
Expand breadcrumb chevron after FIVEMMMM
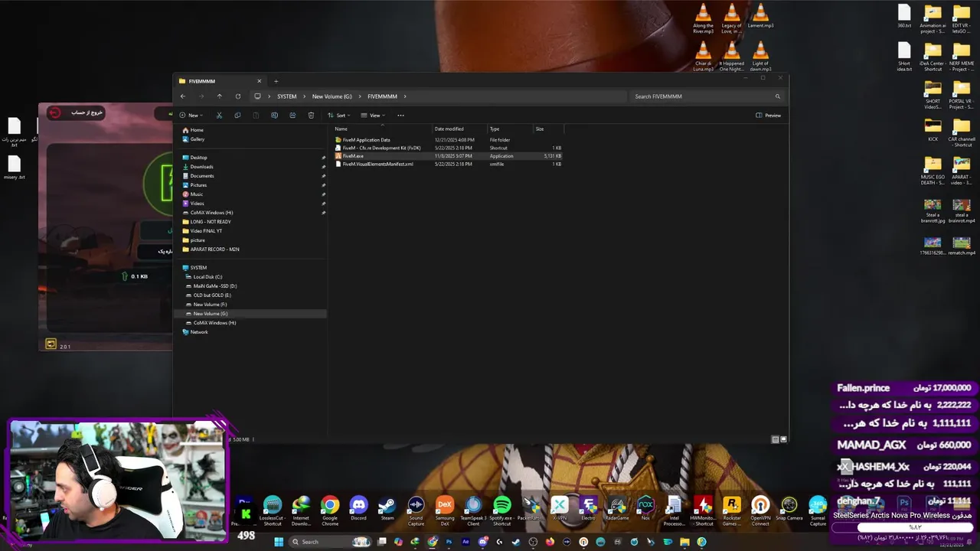[x=405, y=96]
